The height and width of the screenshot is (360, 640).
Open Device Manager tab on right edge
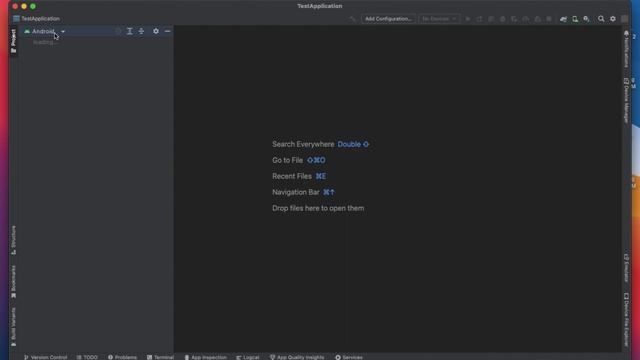pyautogui.click(x=627, y=100)
